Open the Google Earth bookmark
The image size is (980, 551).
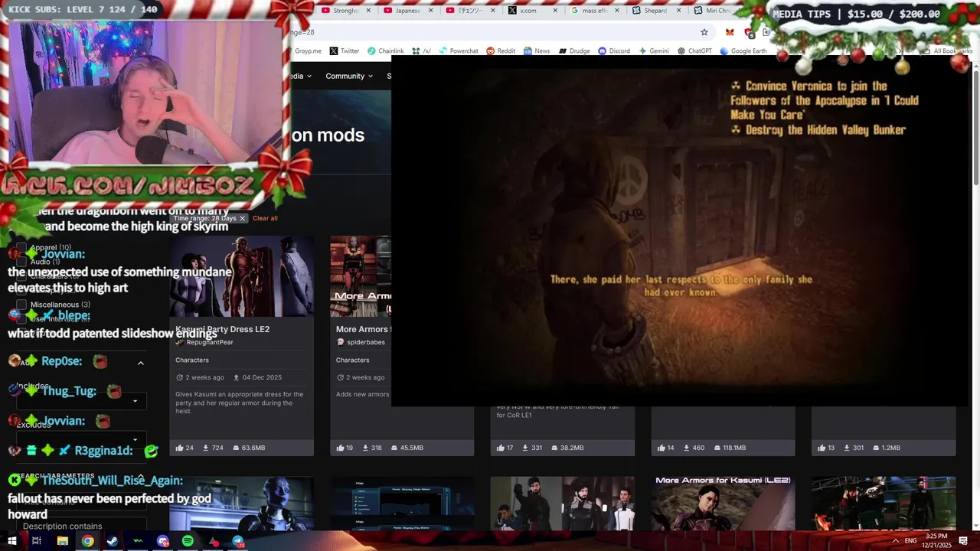click(743, 51)
